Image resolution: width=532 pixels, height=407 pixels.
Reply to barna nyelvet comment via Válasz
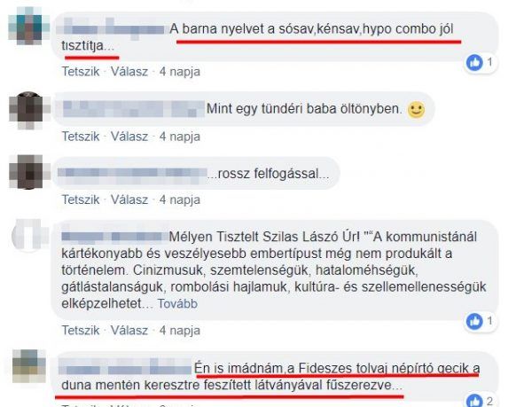(x=129, y=72)
